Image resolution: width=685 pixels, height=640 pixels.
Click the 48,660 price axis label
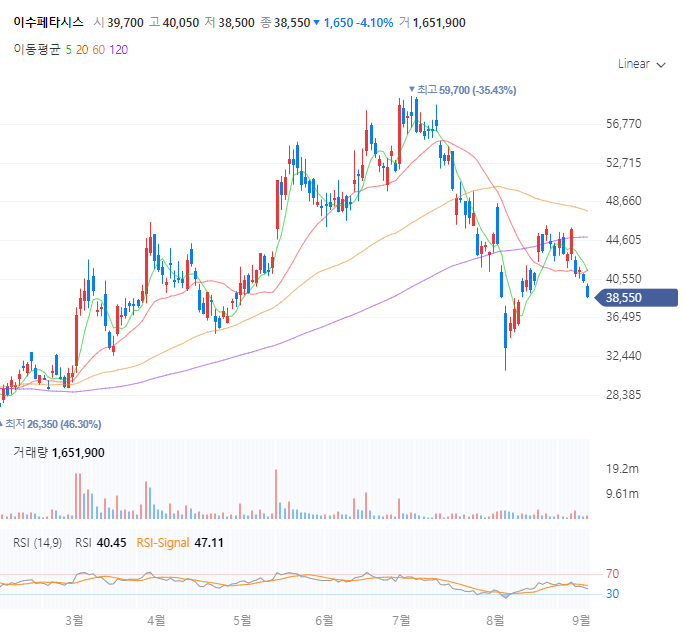click(623, 201)
